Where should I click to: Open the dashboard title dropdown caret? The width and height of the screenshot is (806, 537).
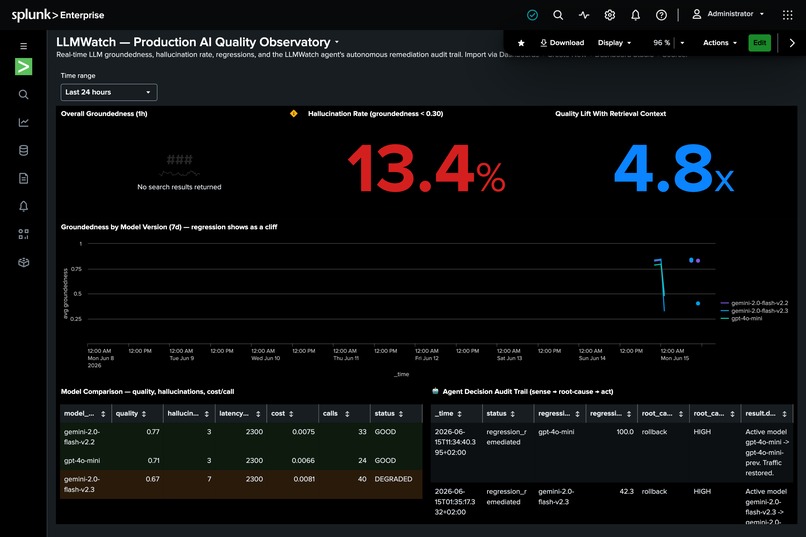click(x=337, y=42)
